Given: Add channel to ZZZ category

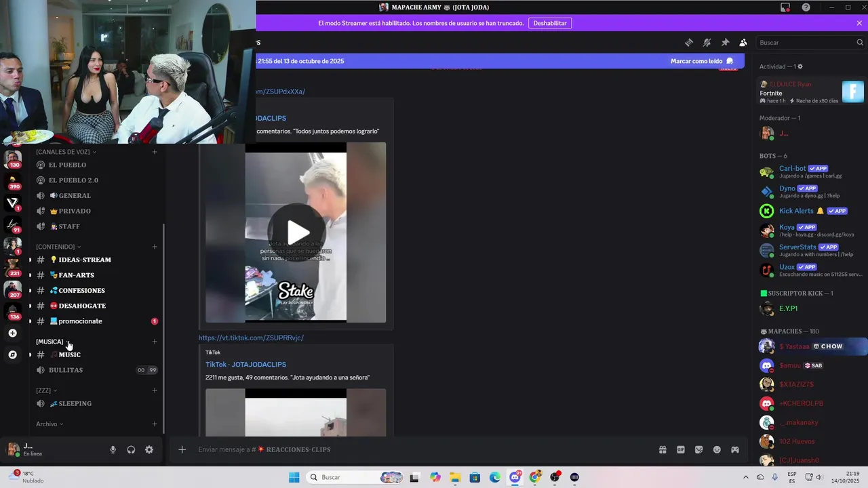Looking at the screenshot, I should (x=155, y=390).
